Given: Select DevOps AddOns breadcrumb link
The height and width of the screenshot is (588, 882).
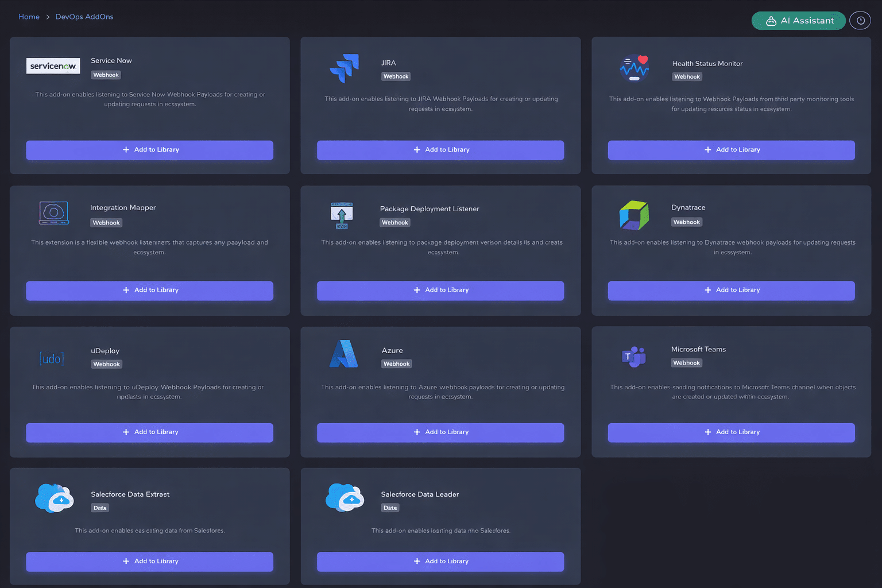Looking at the screenshot, I should click(x=84, y=17).
